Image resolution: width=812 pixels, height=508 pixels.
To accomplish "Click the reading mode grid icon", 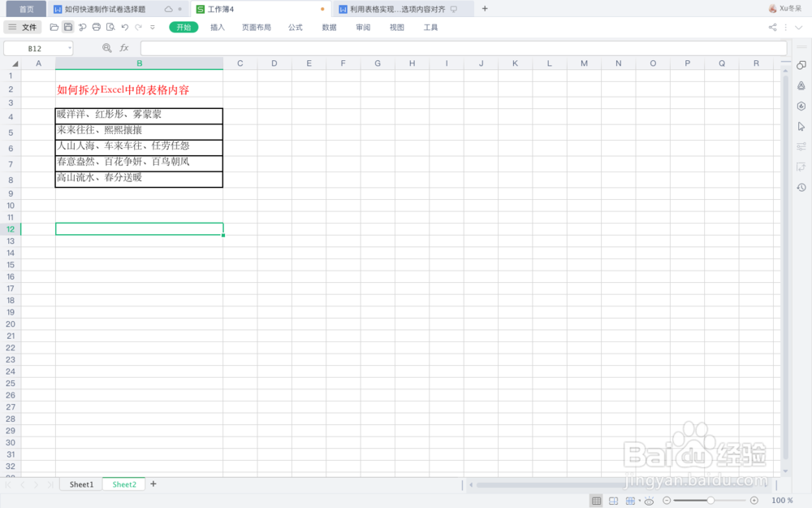I will pos(631,500).
